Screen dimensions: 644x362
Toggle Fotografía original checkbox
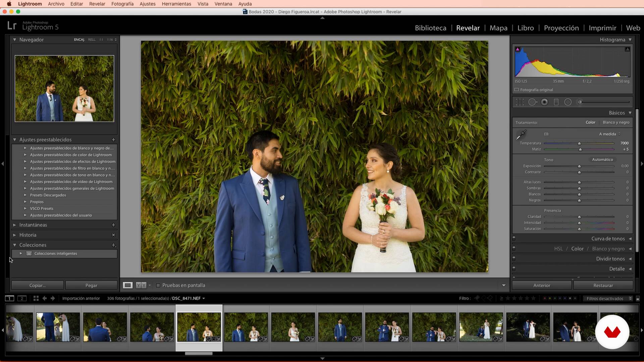pos(517,90)
